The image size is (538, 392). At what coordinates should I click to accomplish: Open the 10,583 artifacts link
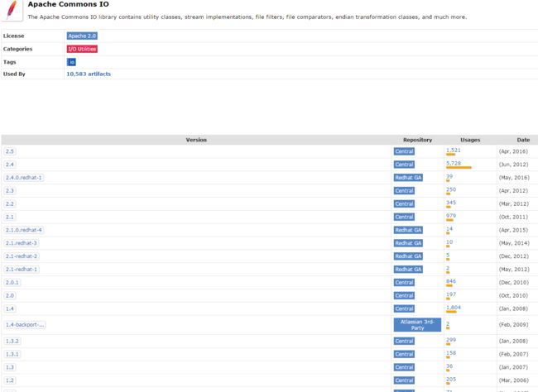[89, 74]
